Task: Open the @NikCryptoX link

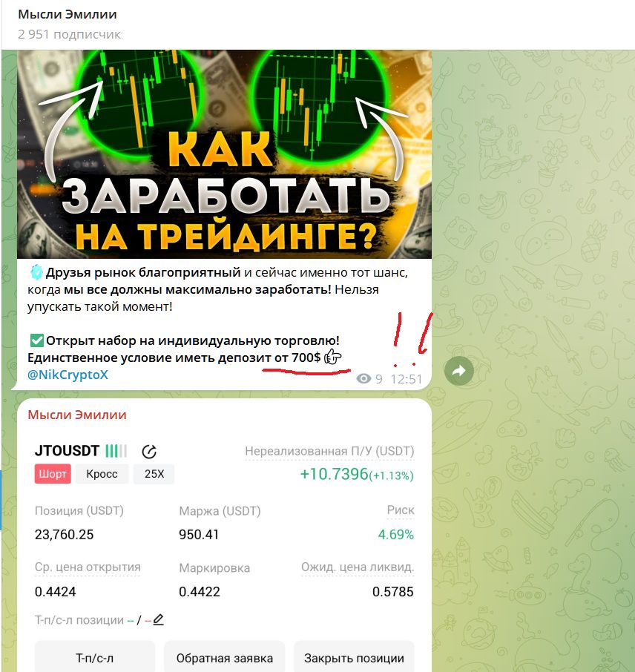Action: [x=68, y=375]
